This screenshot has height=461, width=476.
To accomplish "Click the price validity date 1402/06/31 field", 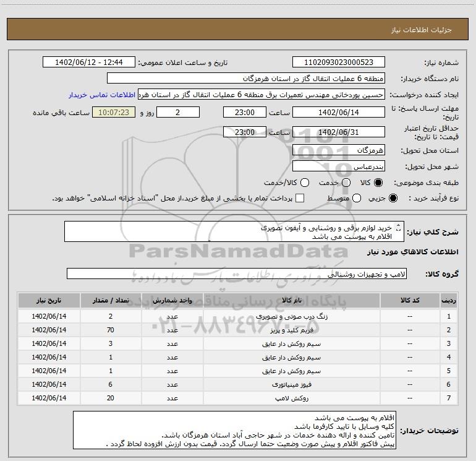I will [x=339, y=132].
